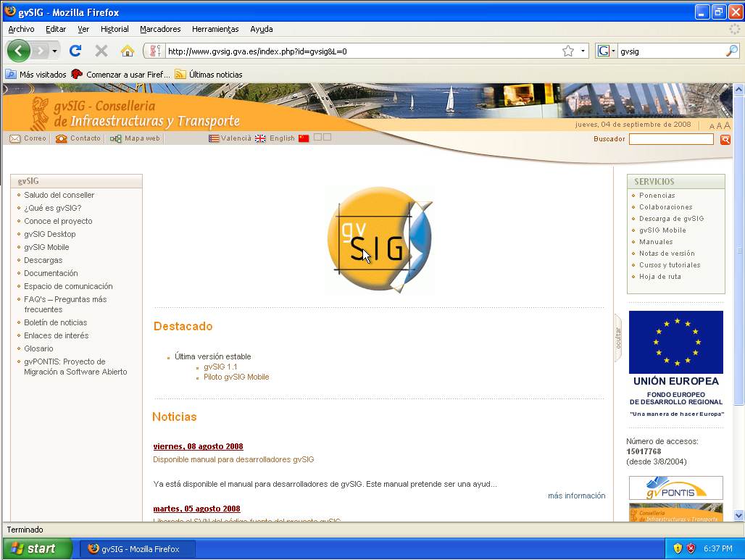
Task: Select the largest font size 'A'
Action: point(727,125)
